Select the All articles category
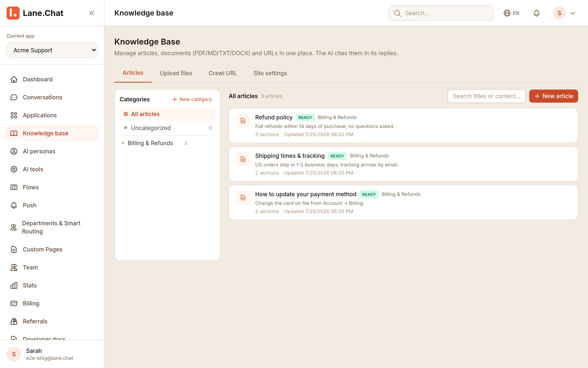Viewport: 588px width, 368px height. (x=167, y=114)
